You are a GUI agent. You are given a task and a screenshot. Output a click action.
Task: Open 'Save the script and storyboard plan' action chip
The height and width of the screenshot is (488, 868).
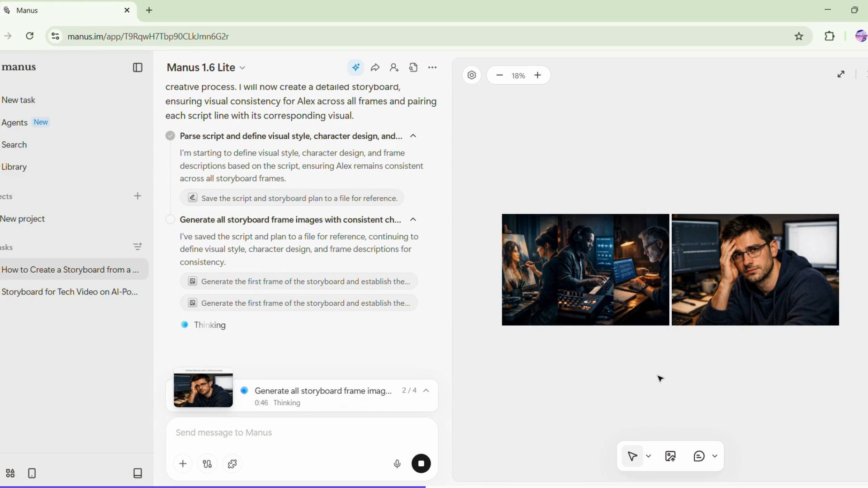292,198
